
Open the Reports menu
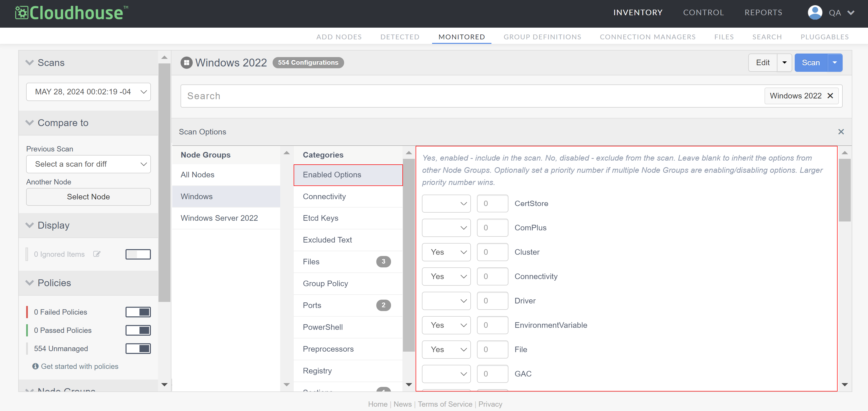[763, 13]
